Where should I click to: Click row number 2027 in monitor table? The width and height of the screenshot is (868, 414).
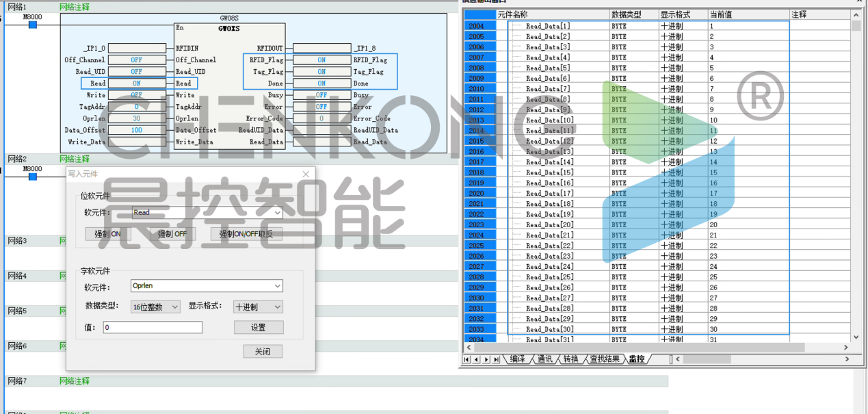tap(479, 267)
